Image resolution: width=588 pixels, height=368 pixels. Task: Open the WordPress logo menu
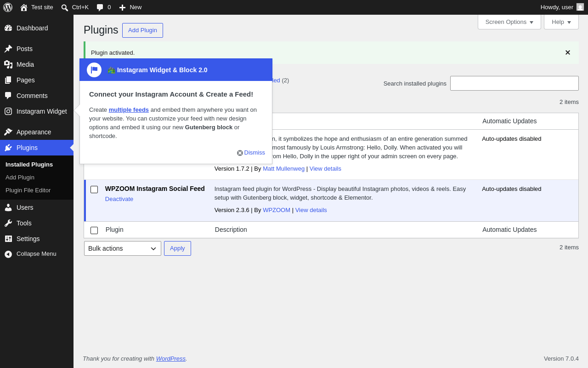click(x=8, y=7)
